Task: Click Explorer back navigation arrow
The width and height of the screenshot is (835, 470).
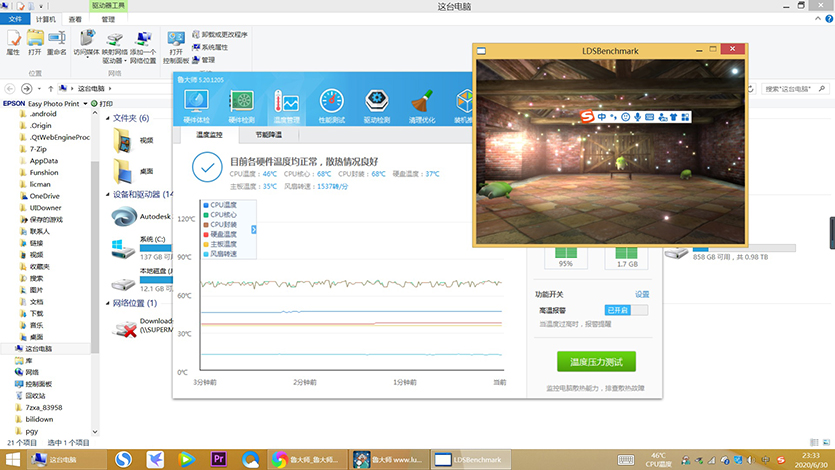Action: (x=10, y=88)
